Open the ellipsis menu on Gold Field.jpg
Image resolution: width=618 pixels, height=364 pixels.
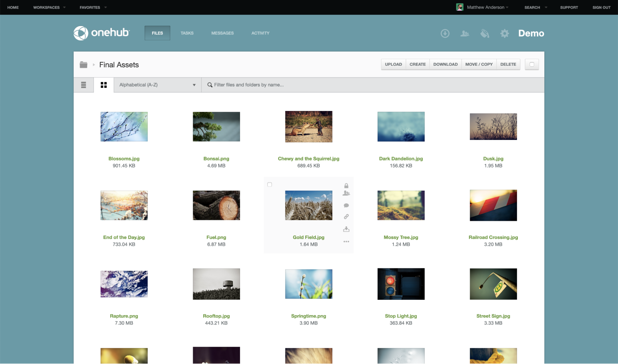click(x=346, y=241)
